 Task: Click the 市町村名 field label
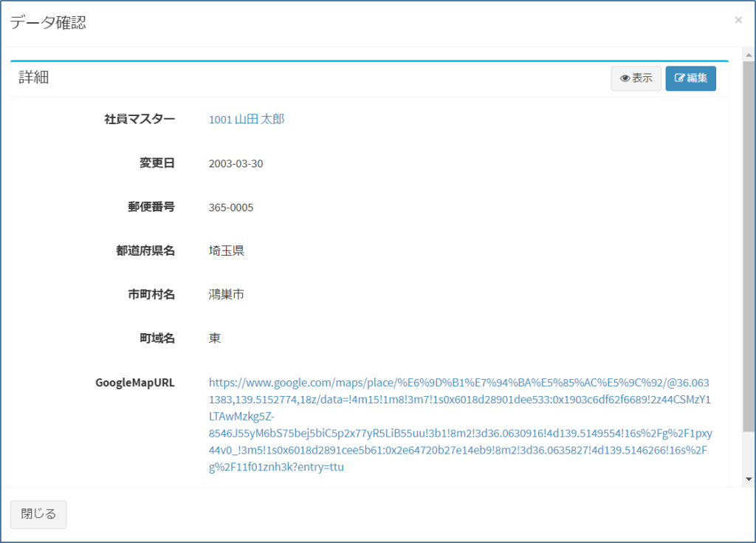151,295
